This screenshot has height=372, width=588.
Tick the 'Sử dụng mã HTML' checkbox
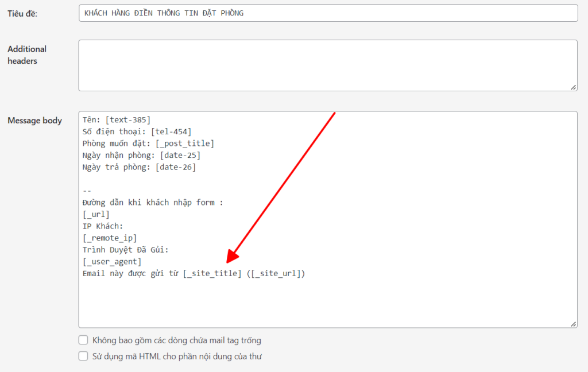coord(83,356)
